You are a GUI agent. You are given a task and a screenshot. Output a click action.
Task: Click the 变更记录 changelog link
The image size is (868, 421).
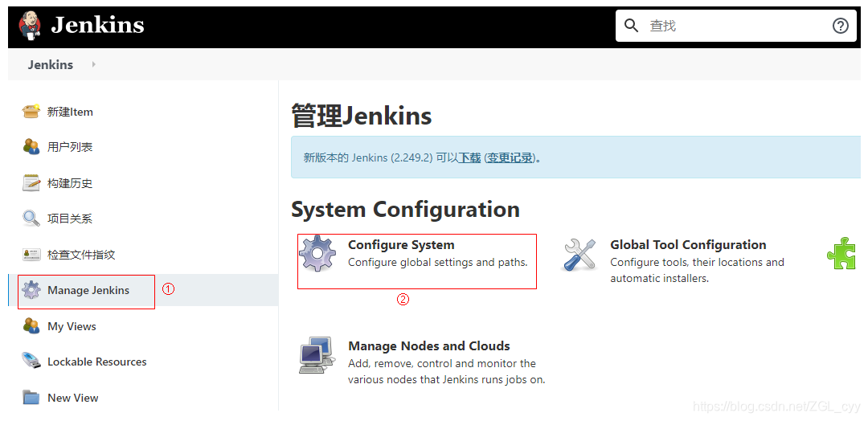(x=510, y=157)
